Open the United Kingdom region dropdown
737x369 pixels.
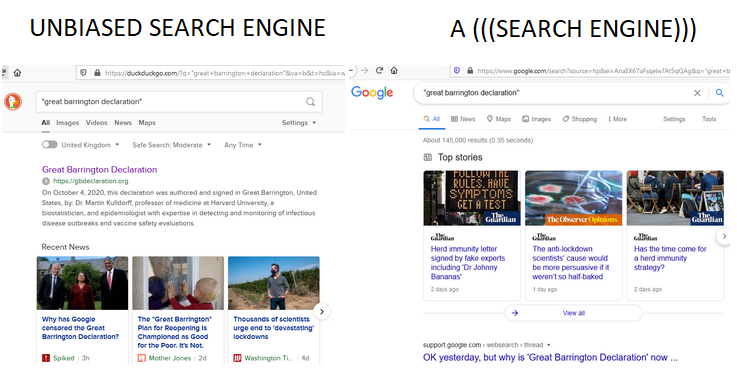90,145
